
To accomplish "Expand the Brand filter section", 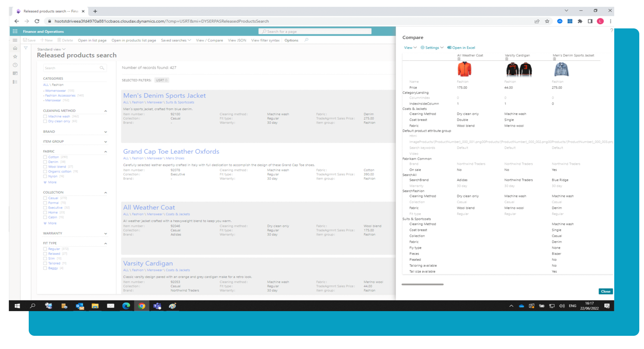I will pos(105,132).
